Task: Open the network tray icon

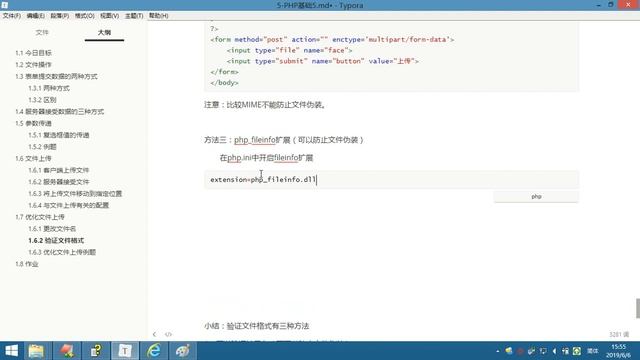Action: tap(543, 351)
